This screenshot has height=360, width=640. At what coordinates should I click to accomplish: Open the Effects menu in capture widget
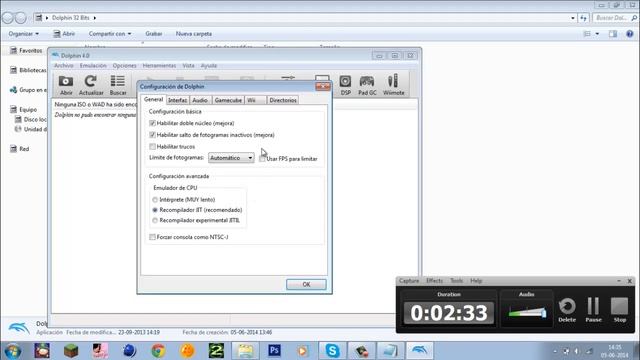[x=434, y=281]
